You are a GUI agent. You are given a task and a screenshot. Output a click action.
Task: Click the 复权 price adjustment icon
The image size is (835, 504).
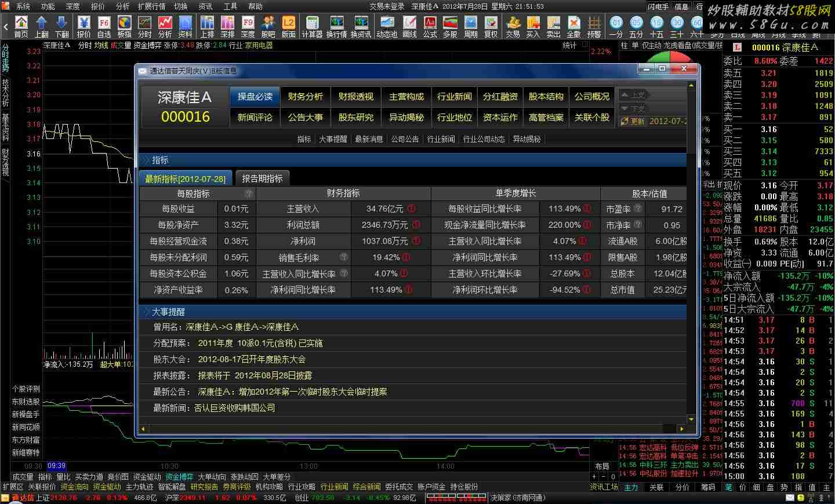click(x=491, y=27)
